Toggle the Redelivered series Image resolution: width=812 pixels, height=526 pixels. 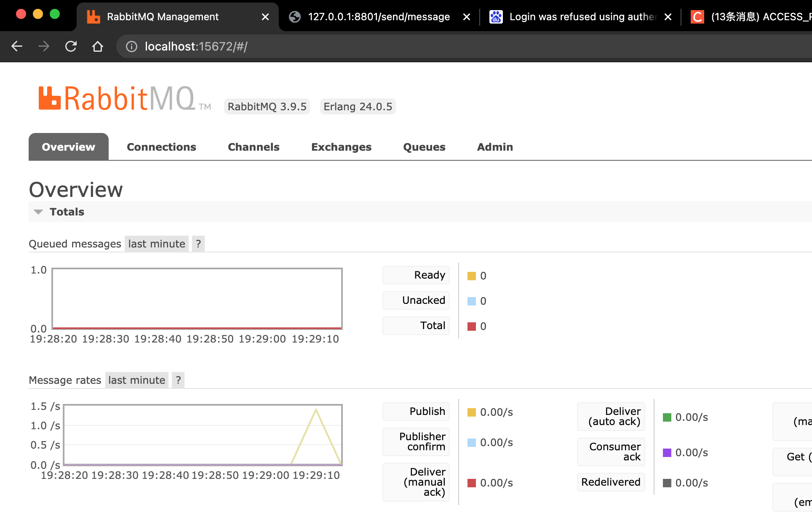611,482
